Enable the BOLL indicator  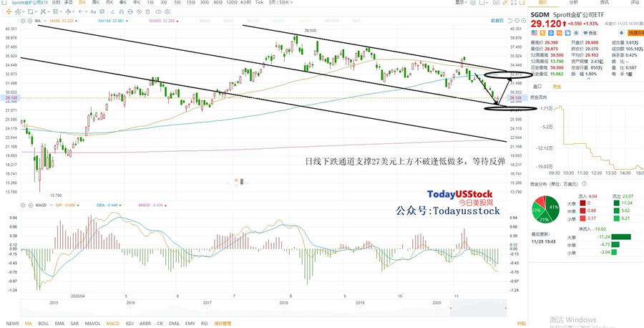tap(44, 324)
